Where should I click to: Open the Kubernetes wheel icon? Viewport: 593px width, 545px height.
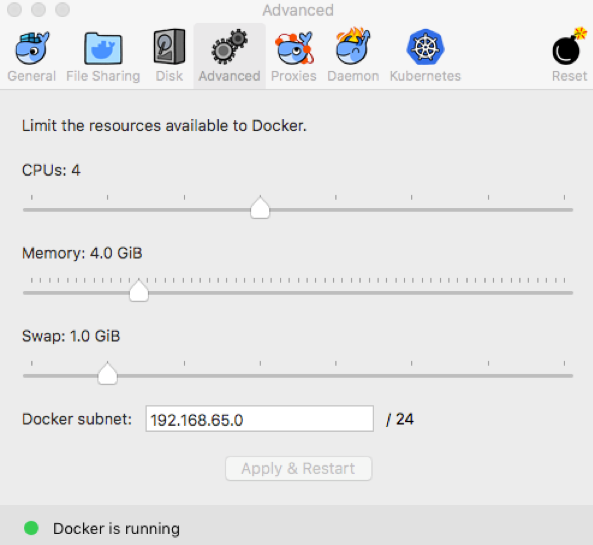click(425, 47)
